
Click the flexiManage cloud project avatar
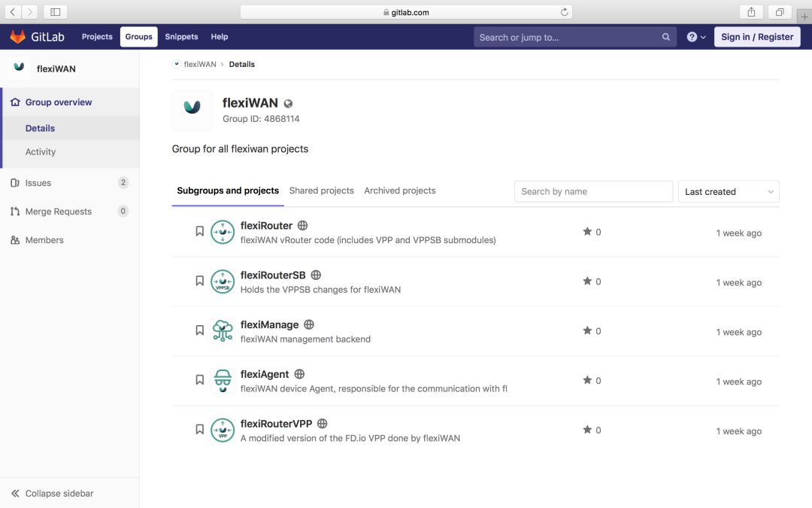(x=223, y=330)
